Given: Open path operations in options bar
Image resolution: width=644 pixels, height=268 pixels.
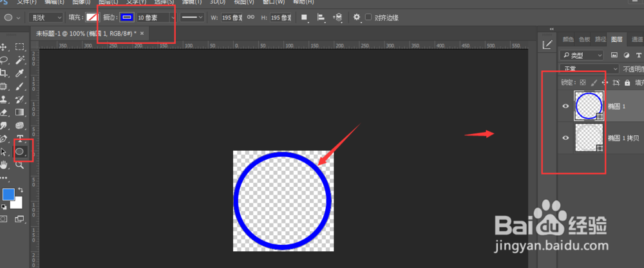Looking at the screenshot, I should [x=305, y=17].
